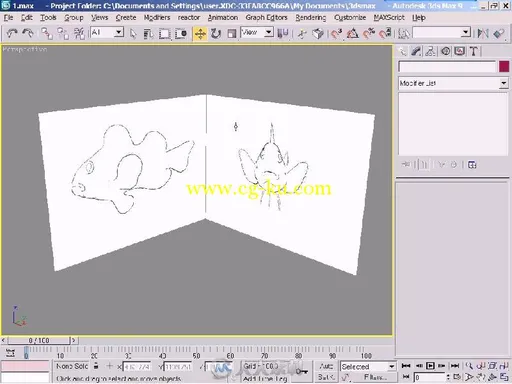Switch to the Utilities hammer tab
The image size is (512, 384).
[x=474, y=51]
